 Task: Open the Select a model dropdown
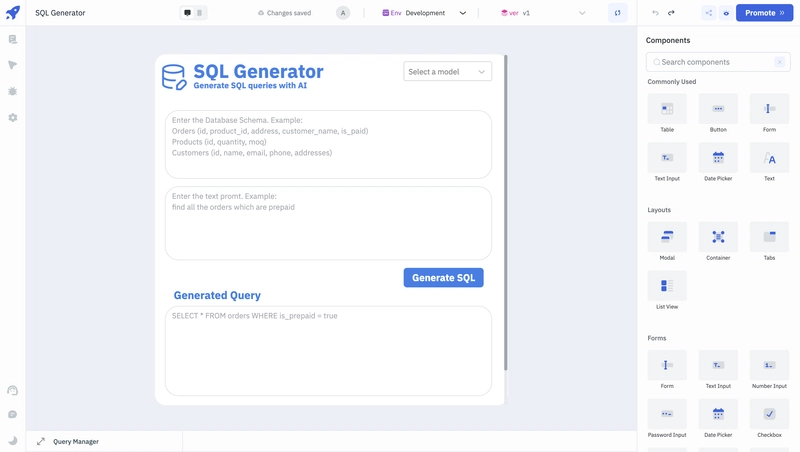click(447, 71)
